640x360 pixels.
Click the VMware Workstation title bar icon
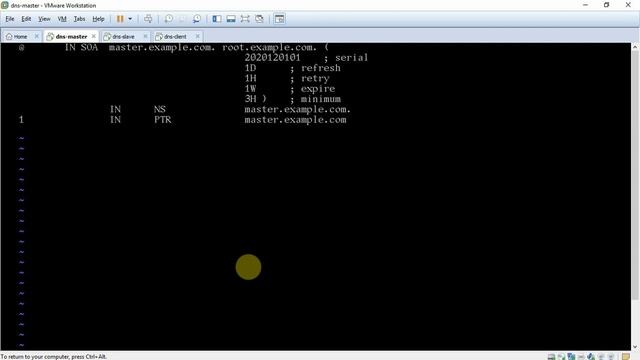(x=5, y=5)
